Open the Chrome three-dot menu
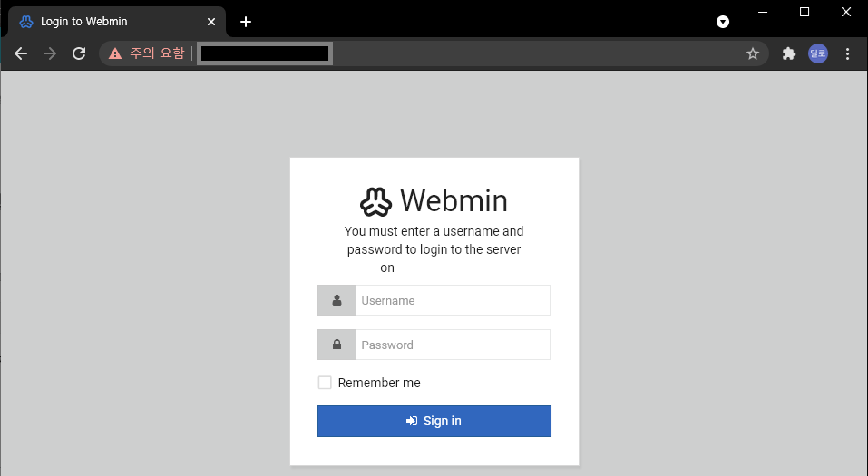This screenshot has width=868, height=476. pyautogui.click(x=847, y=53)
